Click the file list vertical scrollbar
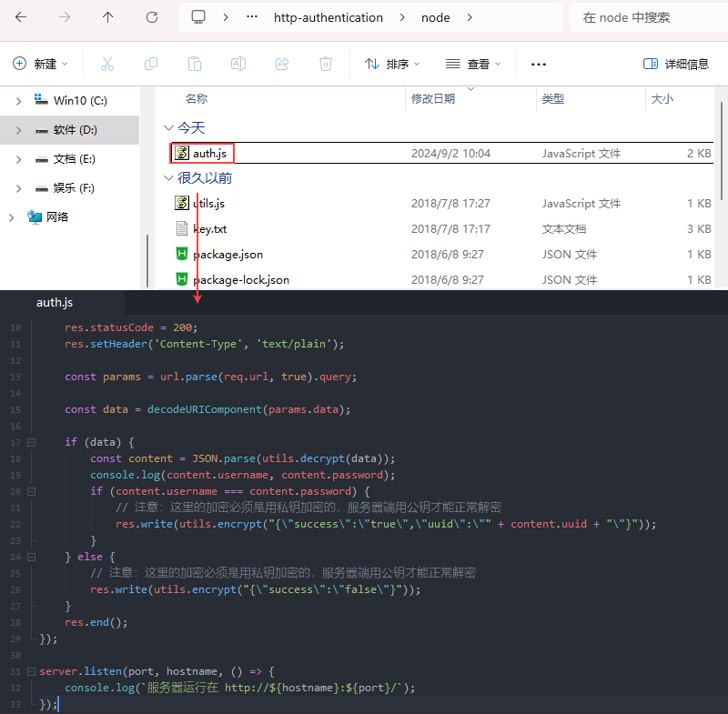Screen dimensions: 728x714 (x=722, y=151)
